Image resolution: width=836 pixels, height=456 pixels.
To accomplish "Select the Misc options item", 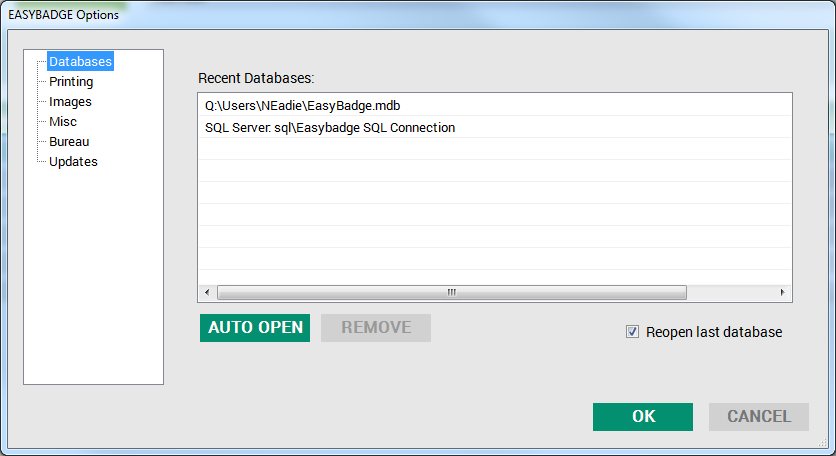I will [x=63, y=122].
